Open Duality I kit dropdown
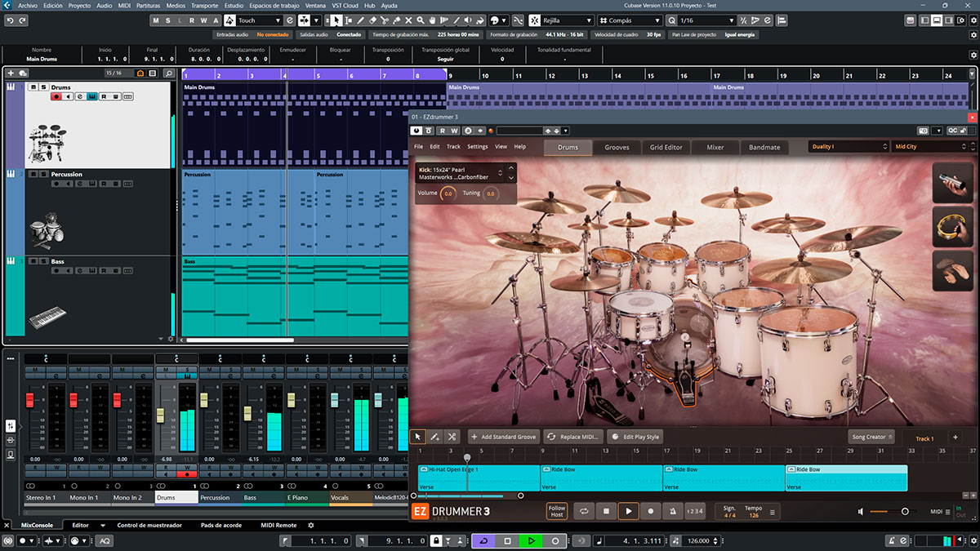The width and height of the screenshot is (980, 551). 849,147
